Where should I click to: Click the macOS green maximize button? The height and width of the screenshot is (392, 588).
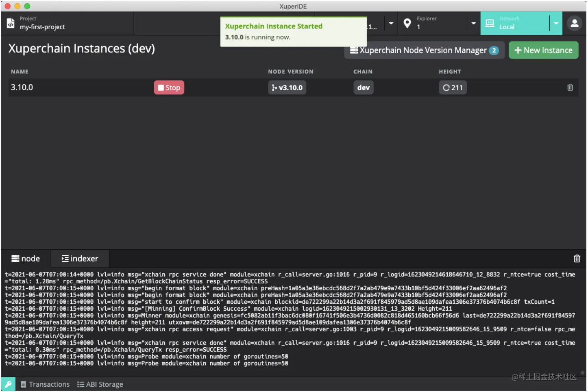tap(27, 6)
